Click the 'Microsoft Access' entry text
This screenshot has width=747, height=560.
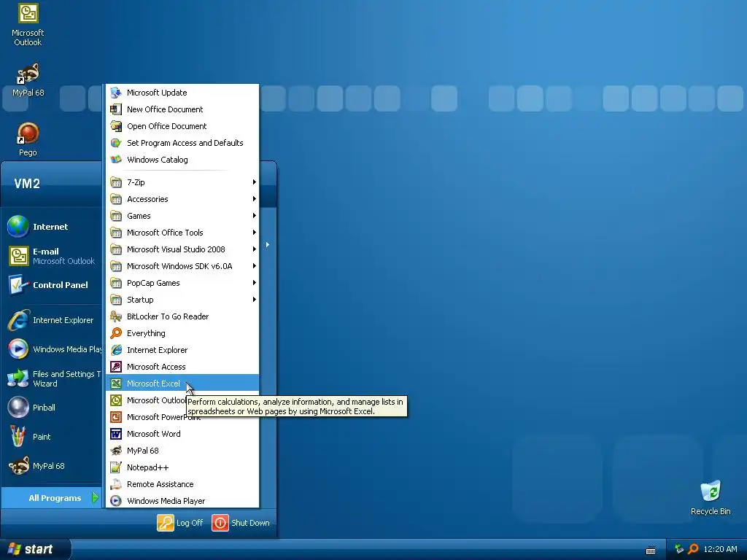point(156,367)
